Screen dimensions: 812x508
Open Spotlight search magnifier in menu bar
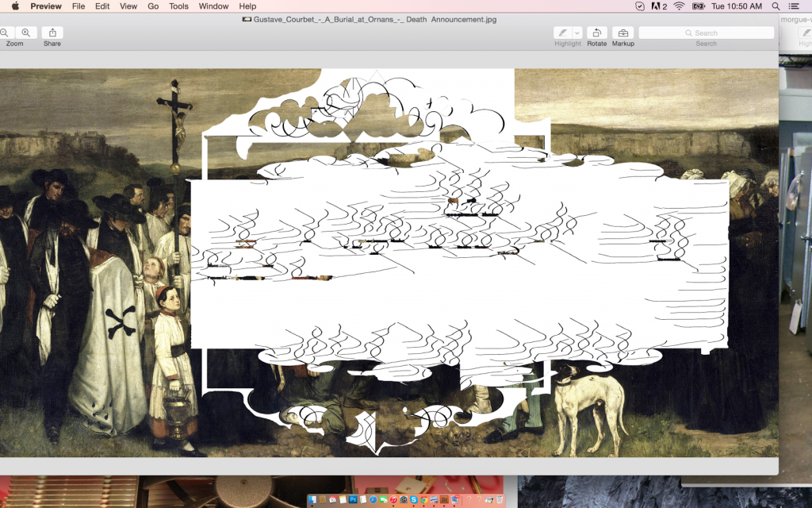coord(776,6)
